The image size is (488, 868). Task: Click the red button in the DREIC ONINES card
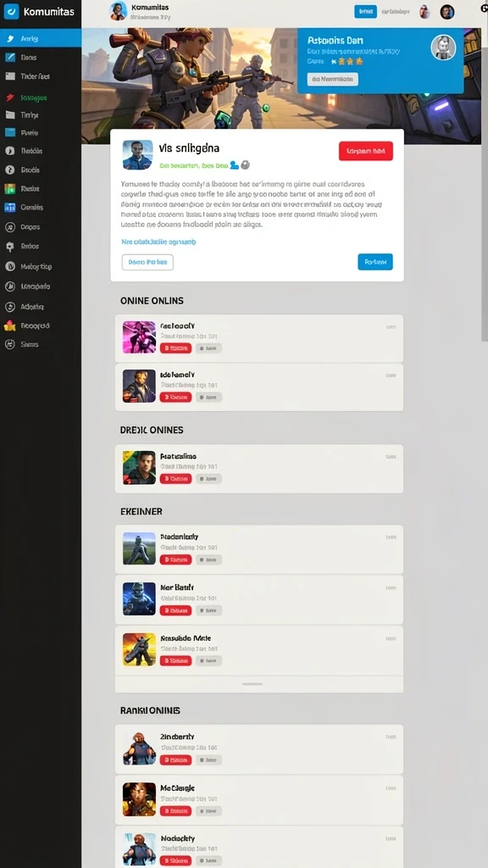tap(175, 479)
